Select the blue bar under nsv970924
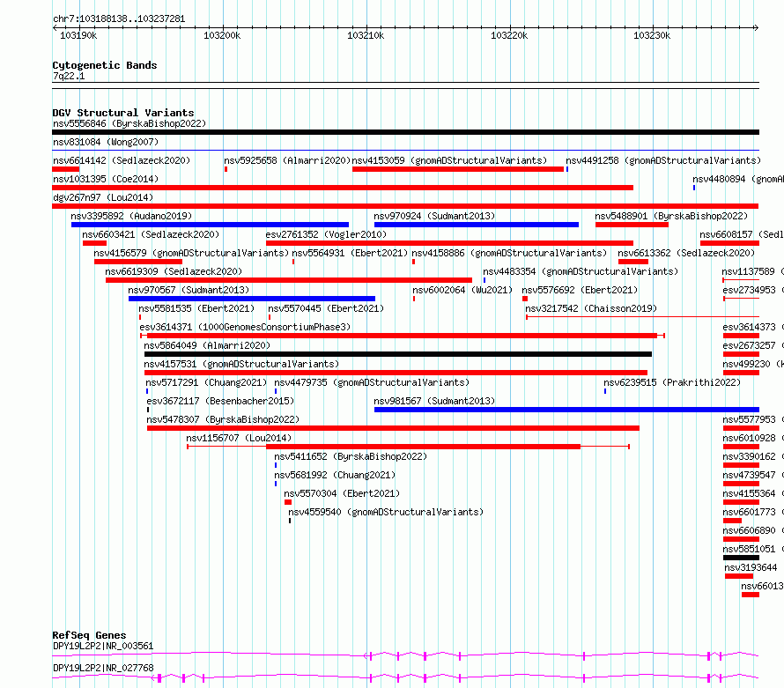Screen dimensions: 784x688 pyautogui.click(x=477, y=225)
